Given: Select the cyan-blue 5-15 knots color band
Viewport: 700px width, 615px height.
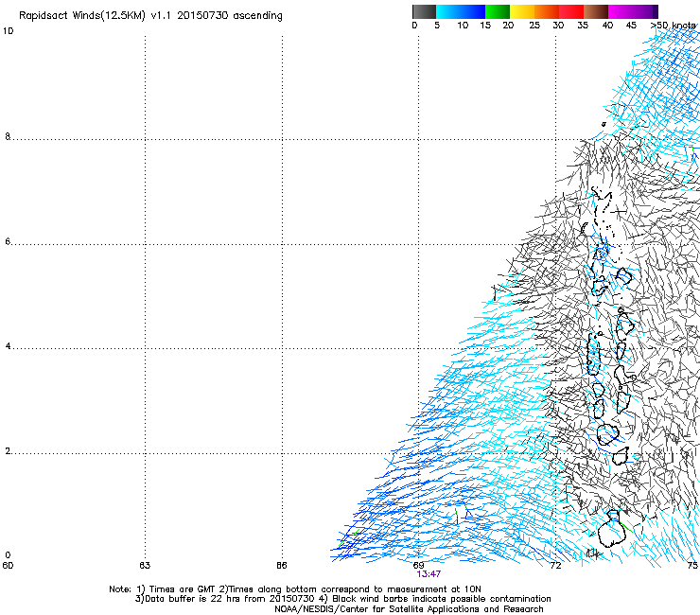Looking at the screenshot, I should 461,11.
